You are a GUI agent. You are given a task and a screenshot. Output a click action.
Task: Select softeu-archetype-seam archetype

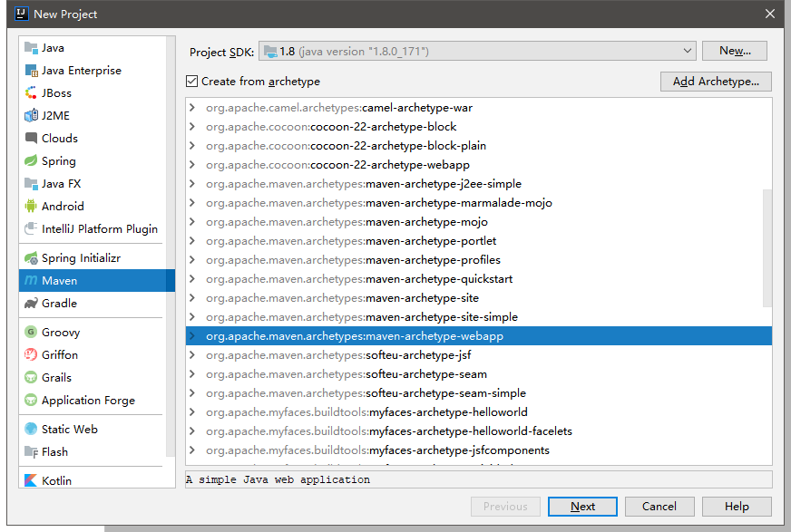click(479, 373)
